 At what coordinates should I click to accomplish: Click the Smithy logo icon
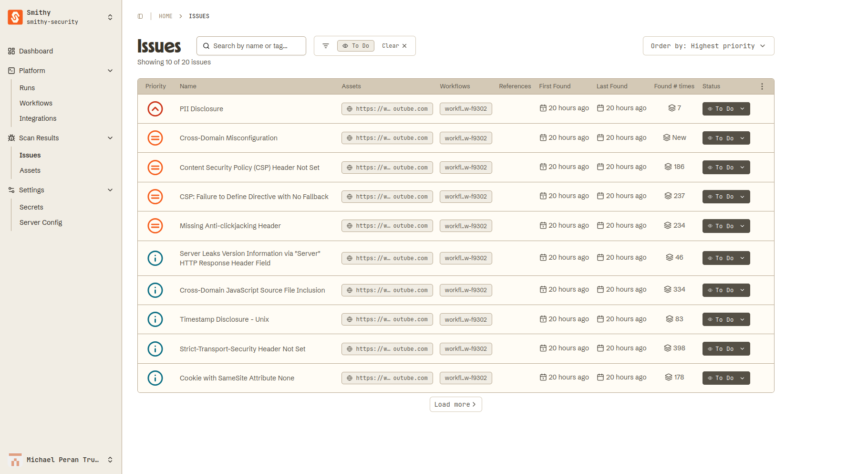point(15,17)
